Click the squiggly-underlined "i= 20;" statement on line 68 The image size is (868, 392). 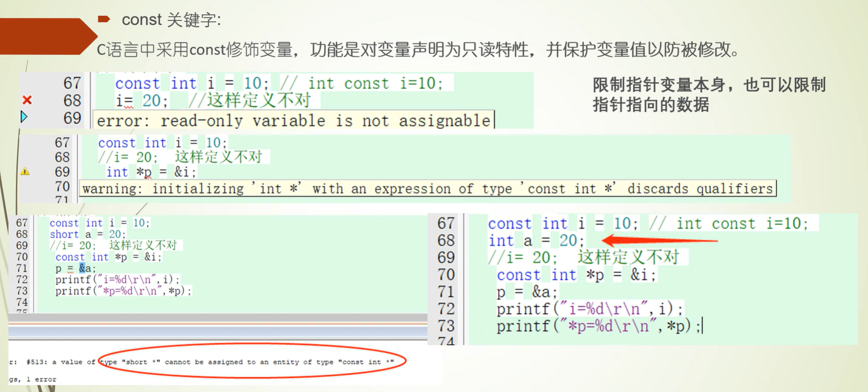(138, 101)
